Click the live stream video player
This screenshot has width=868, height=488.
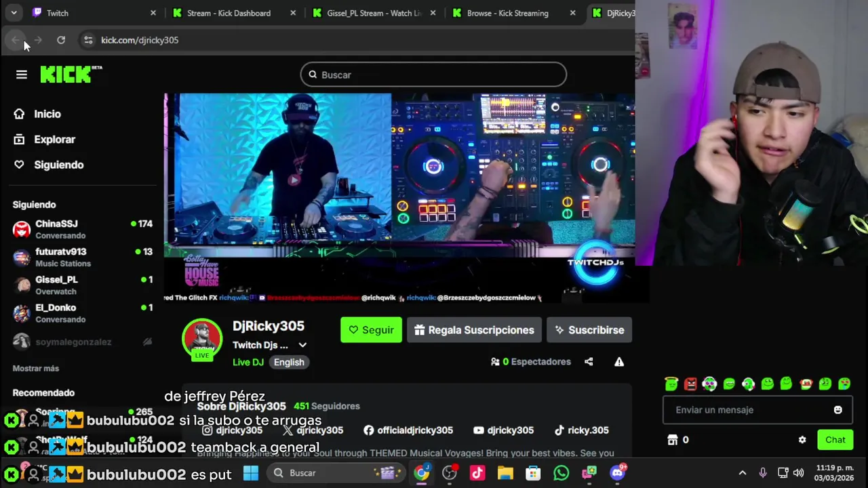(399, 198)
